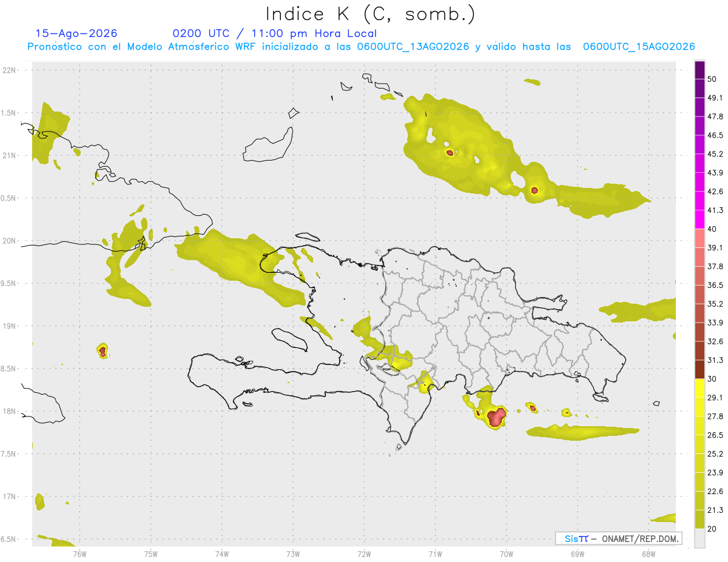Click the '19N' latitude axis label
728x562 pixels.
click(10, 326)
